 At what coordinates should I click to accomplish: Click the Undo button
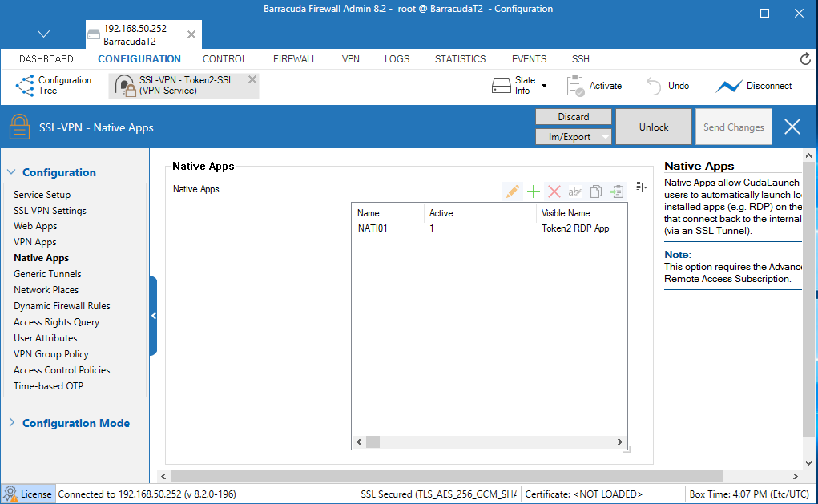pyautogui.click(x=667, y=86)
